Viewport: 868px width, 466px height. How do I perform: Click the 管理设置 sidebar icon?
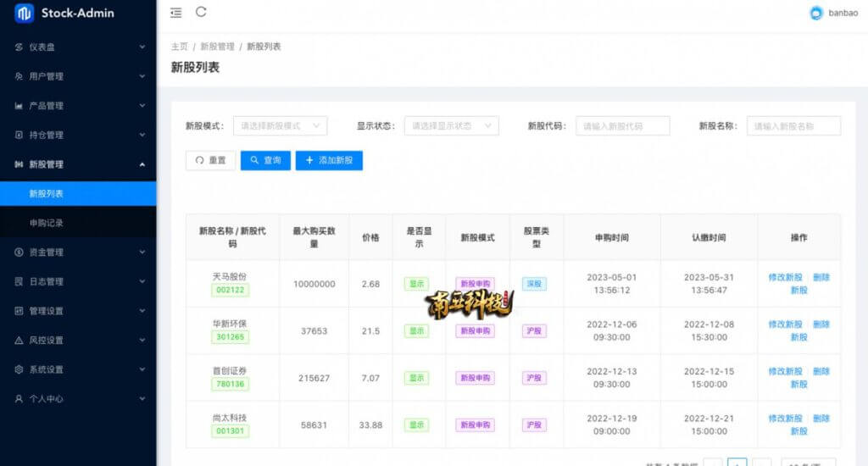point(19,311)
